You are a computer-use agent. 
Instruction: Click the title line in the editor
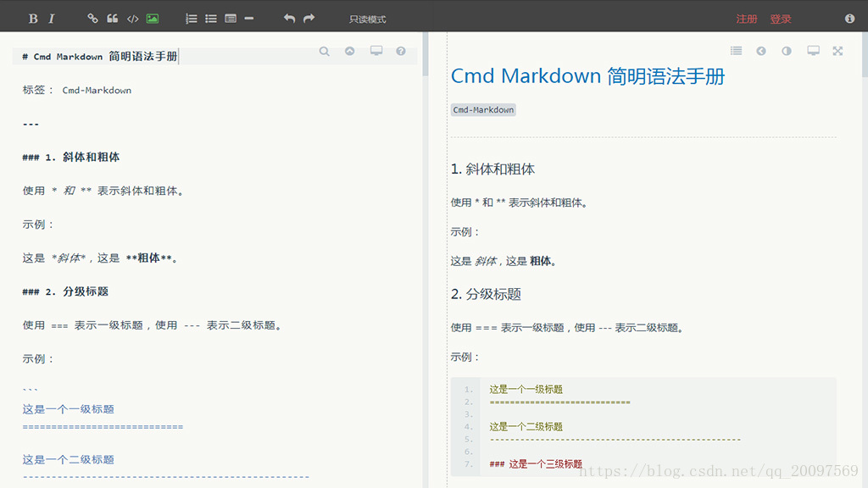pos(214,57)
